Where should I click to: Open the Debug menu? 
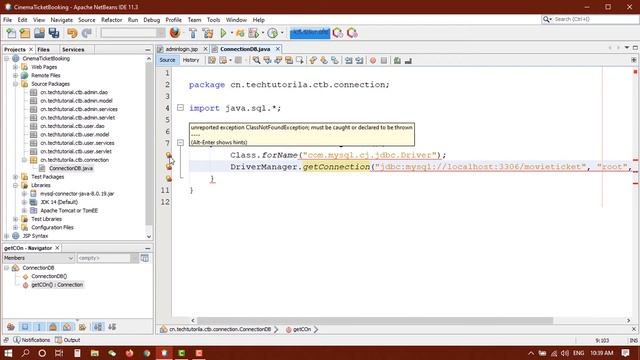(151, 20)
